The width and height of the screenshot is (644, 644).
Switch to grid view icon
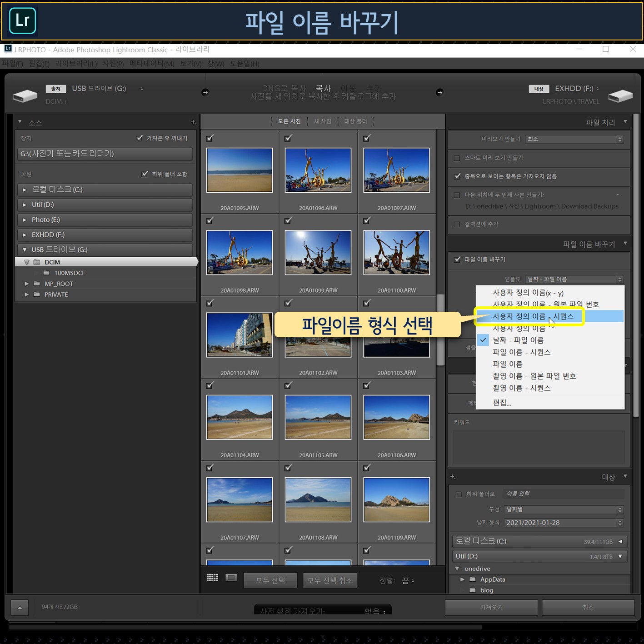click(212, 578)
